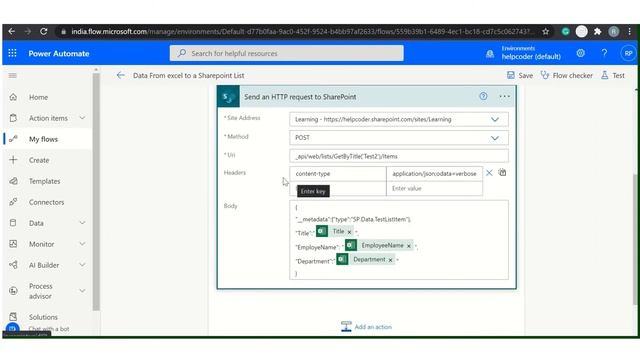Go to Home in the sidebar
The image size is (640, 360).
(38, 97)
